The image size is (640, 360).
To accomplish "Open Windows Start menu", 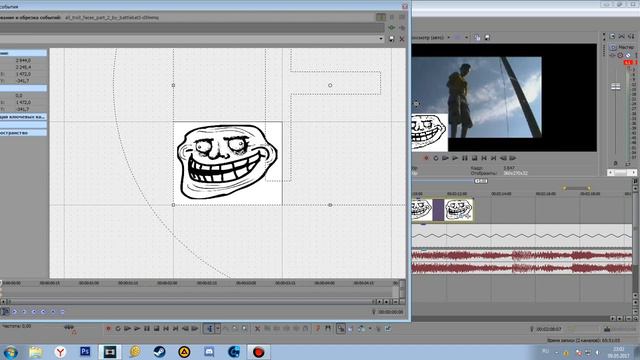I will (11, 352).
